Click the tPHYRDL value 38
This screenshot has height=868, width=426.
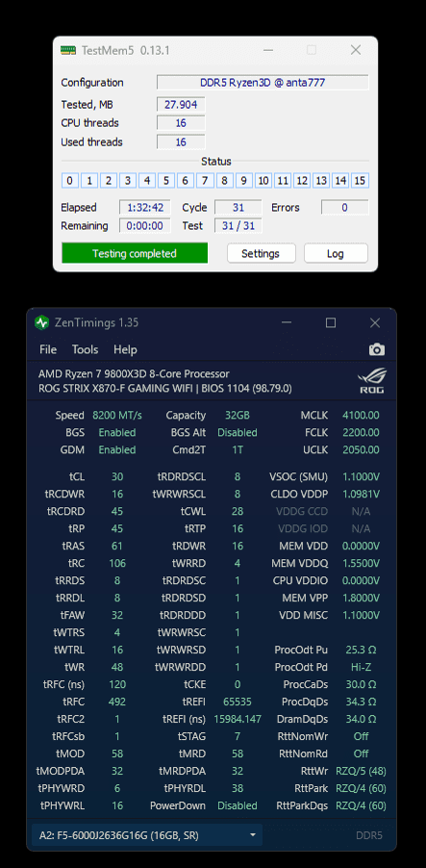pos(238,788)
